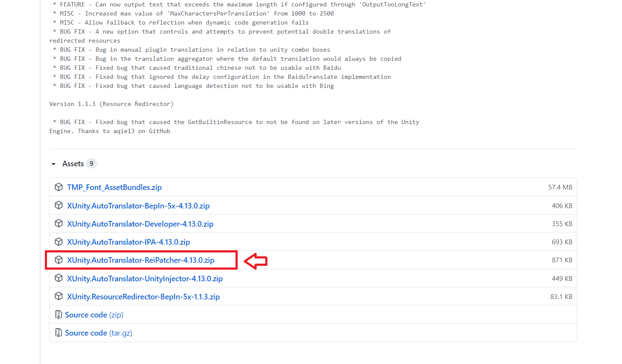This screenshot has height=364, width=622.
Task: Click the MISC line about reflection fallback
Action: 181,22
